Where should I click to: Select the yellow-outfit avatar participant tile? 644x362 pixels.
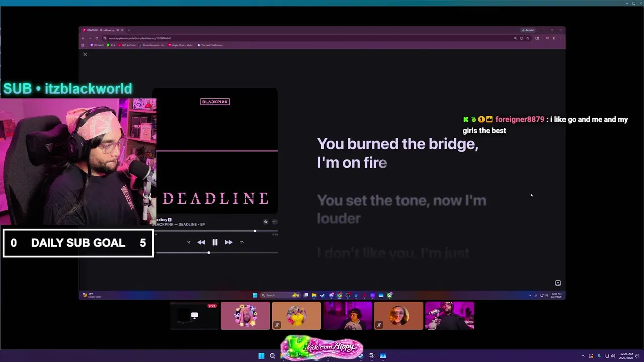pos(296,316)
